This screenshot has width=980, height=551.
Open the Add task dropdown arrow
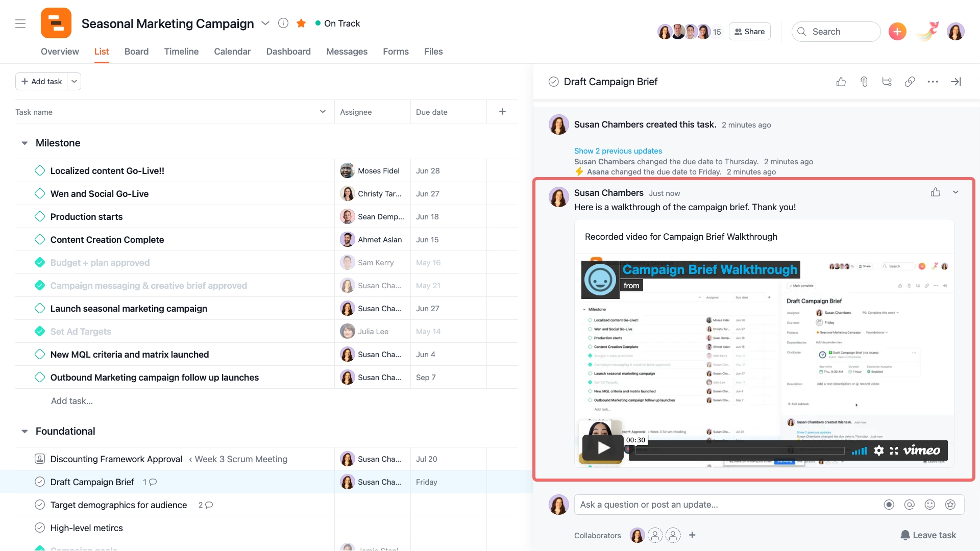[x=74, y=82]
